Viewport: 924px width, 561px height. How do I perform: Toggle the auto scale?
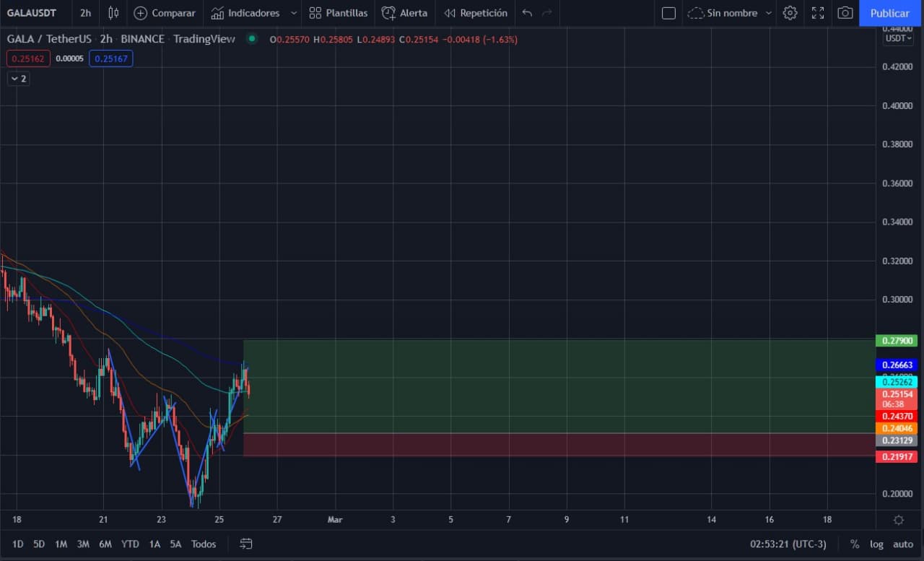point(903,544)
